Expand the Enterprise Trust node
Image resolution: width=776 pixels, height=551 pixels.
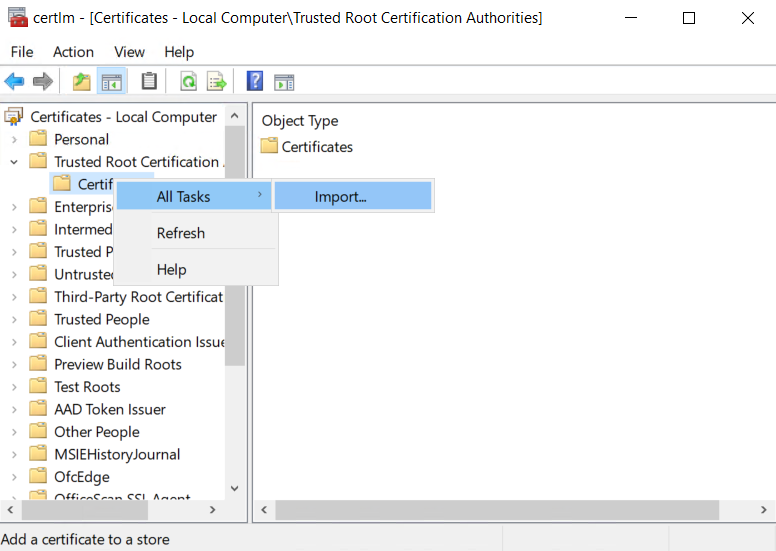click(14, 207)
